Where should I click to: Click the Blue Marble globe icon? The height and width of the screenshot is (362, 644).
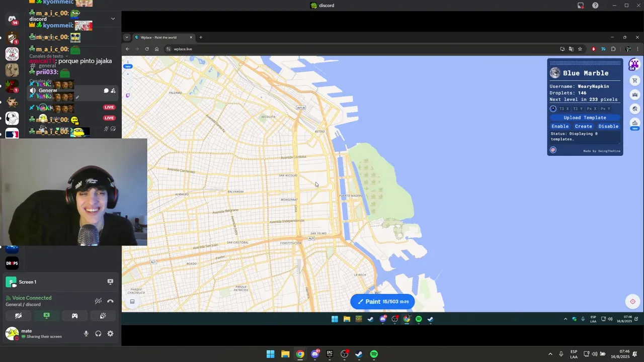pos(555,73)
